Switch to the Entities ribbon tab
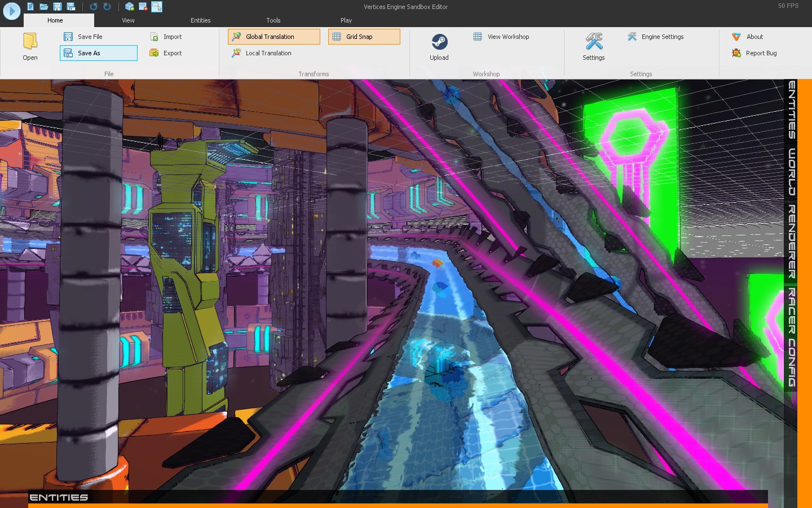Screen dimensions: 812x508 tap(200, 20)
